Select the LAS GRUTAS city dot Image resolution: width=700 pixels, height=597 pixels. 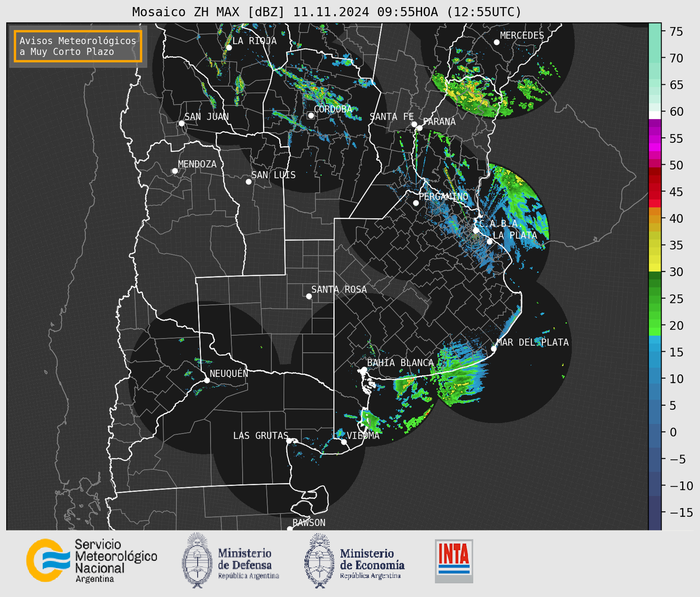coord(289,441)
